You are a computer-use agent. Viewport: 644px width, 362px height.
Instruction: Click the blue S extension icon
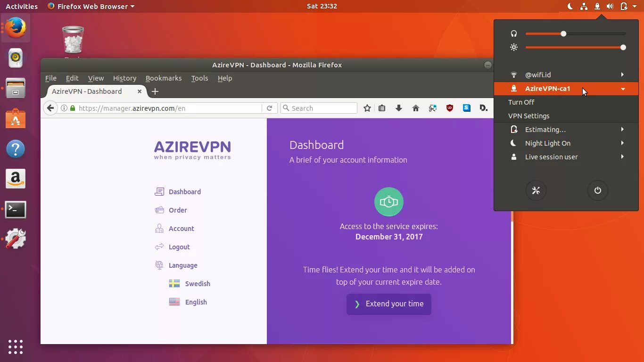coord(467,108)
